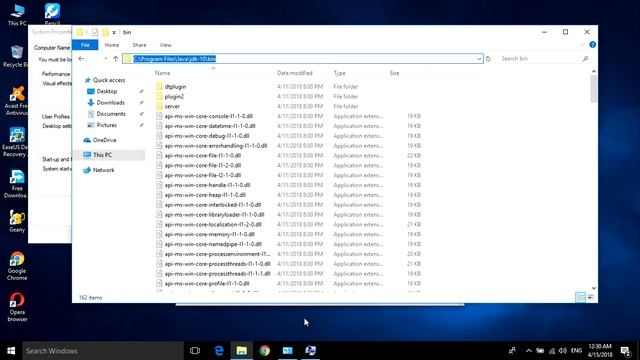Click Properties icon in title bar toolbar

coord(95,32)
